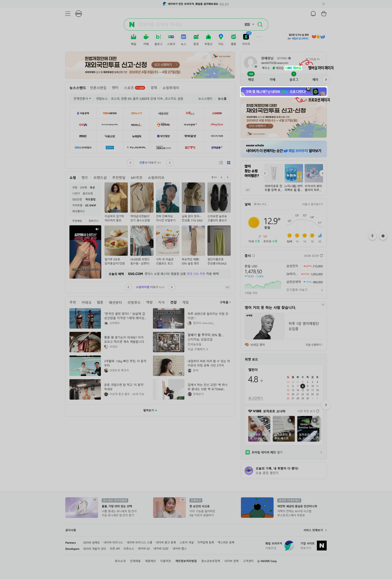Open 인기종목 더보기 link
The image size is (392, 579).
(x=305, y=290)
